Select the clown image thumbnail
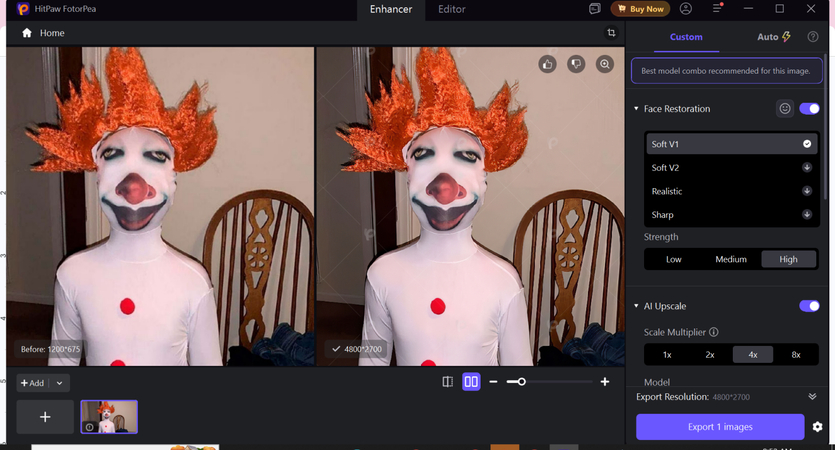This screenshot has width=835, height=450. pyautogui.click(x=109, y=417)
